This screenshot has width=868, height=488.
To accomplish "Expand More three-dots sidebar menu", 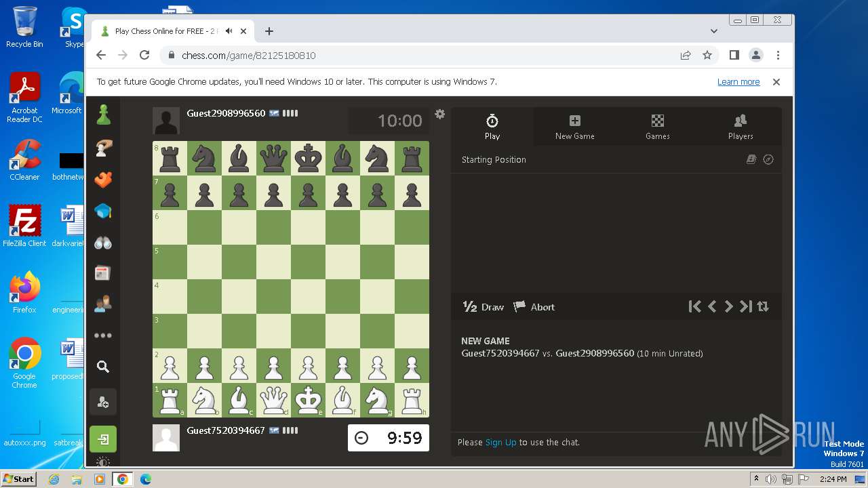I will [x=103, y=335].
